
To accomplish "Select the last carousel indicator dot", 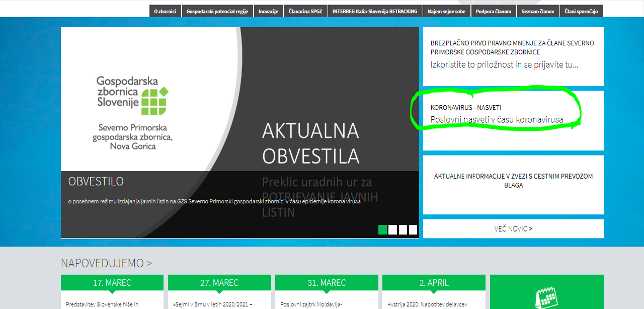I will tap(413, 229).
